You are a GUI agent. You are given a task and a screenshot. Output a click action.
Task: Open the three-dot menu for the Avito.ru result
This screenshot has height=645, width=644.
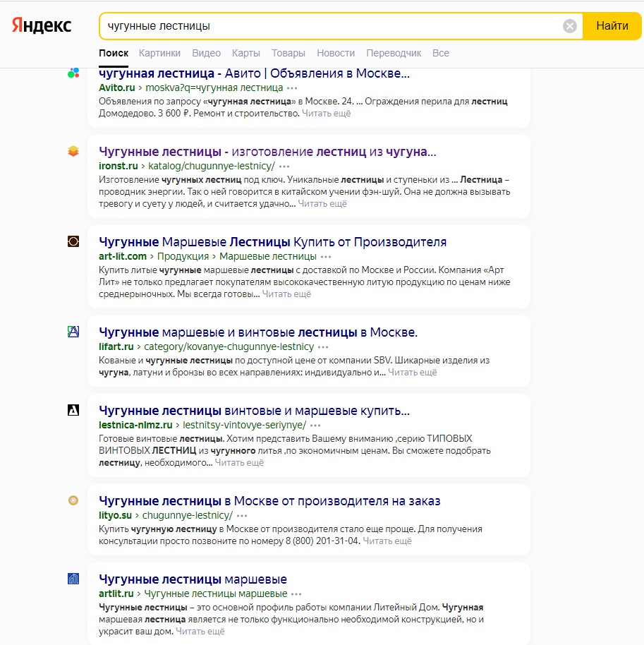tap(292, 88)
